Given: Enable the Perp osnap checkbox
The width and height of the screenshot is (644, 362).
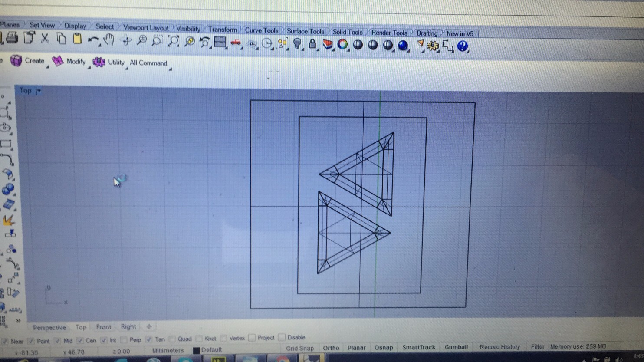Looking at the screenshot, I should click(x=124, y=340).
